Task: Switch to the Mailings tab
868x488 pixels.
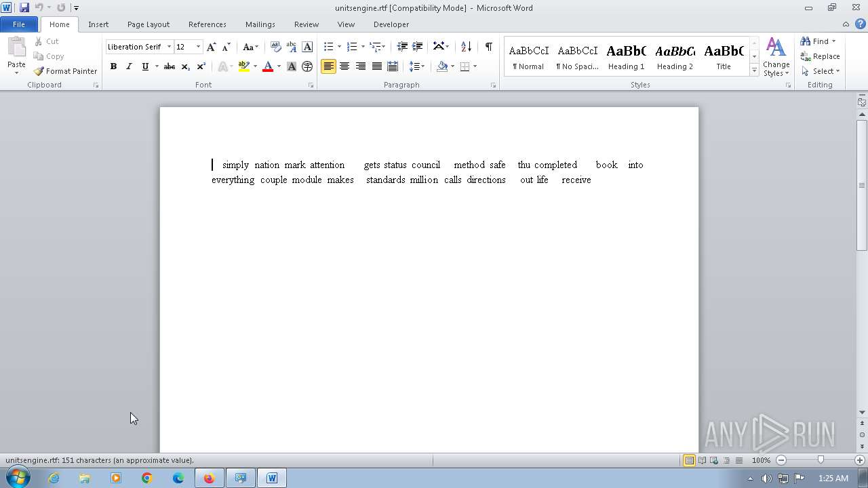Action: pos(260,24)
